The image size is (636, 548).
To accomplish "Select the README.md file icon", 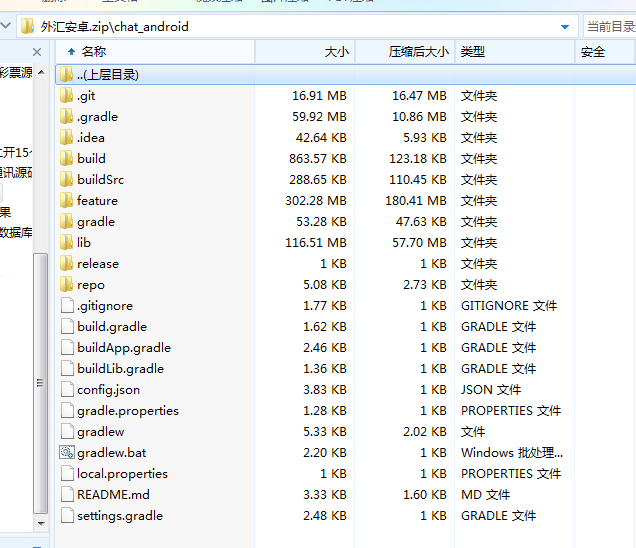I will [x=67, y=495].
